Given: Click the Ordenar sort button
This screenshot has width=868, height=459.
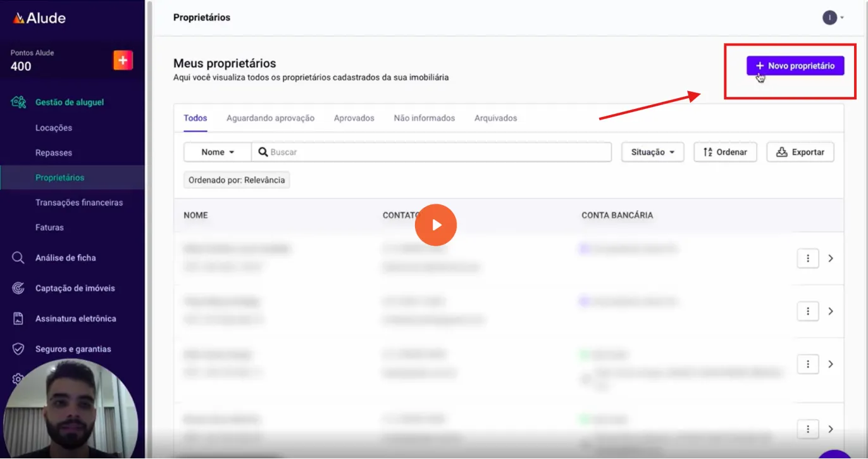Looking at the screenshot, I should pyautogui.click(x=725, y=152).
